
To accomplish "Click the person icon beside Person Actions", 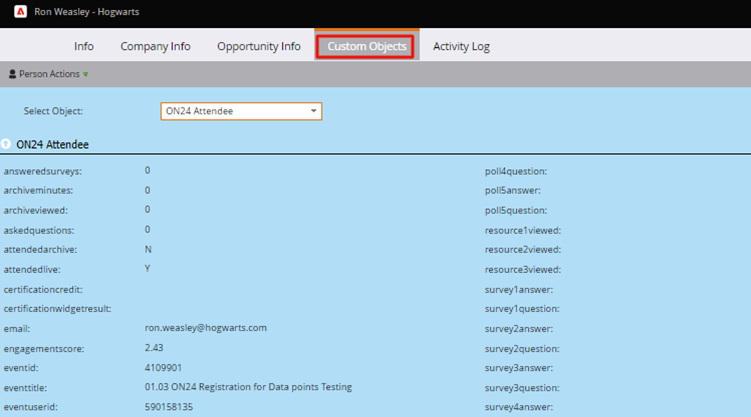I will tap(12, 74).
